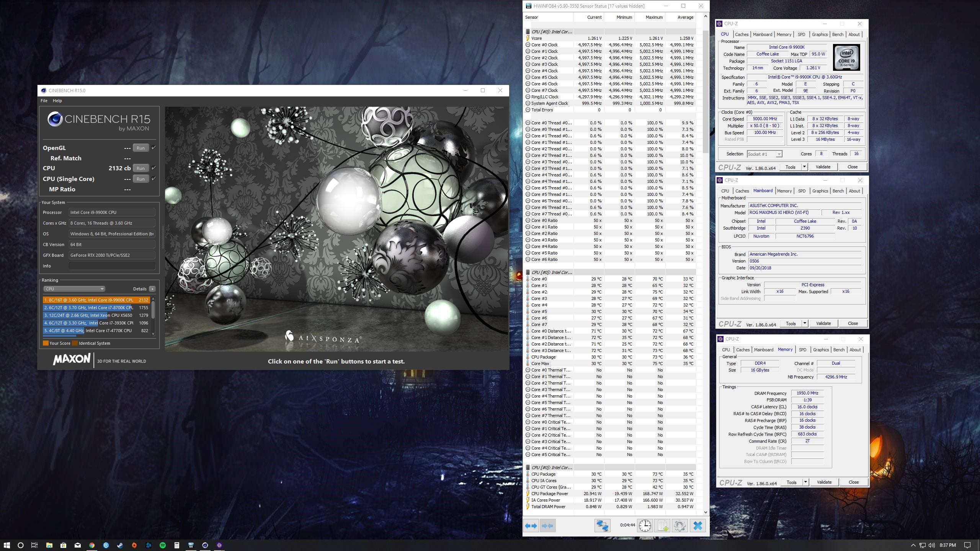Toggle the OpenGL test checkmark

tap(154, 148)
